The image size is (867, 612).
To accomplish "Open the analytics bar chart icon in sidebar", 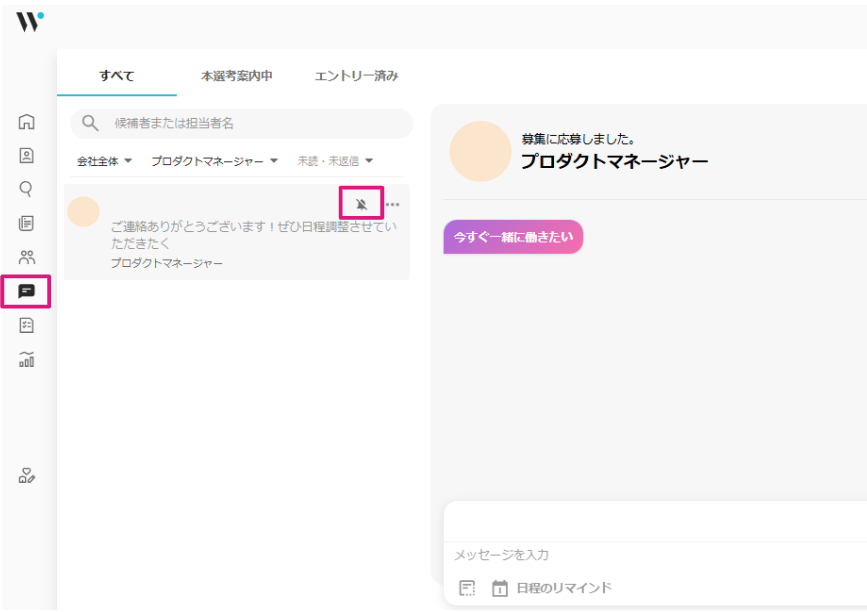I will pos(27,359).
